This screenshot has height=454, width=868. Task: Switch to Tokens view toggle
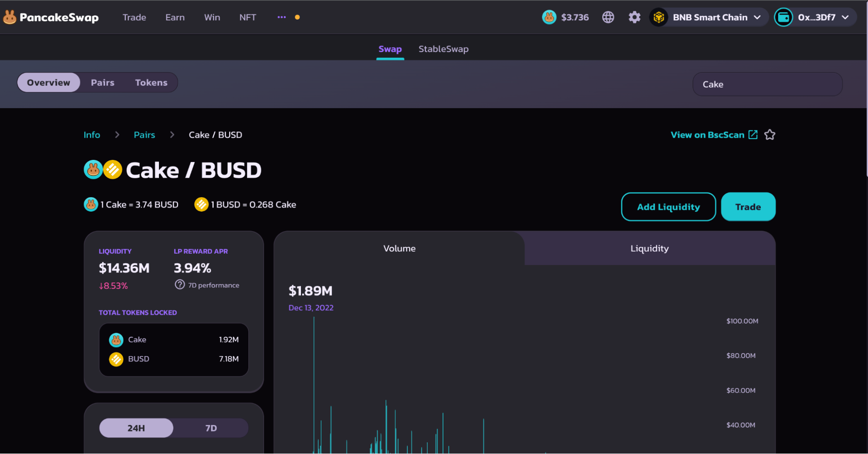tap(151, 83)
